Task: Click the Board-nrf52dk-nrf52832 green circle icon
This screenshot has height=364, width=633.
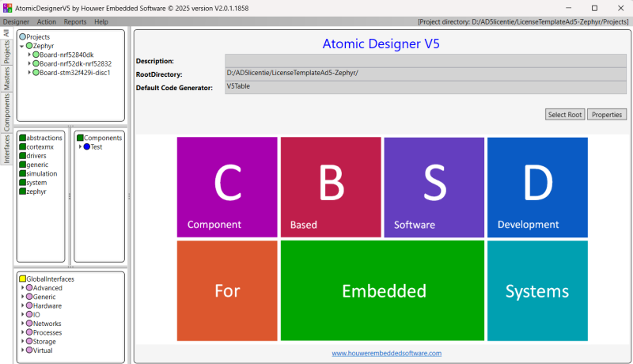Action: coord(36,63)
